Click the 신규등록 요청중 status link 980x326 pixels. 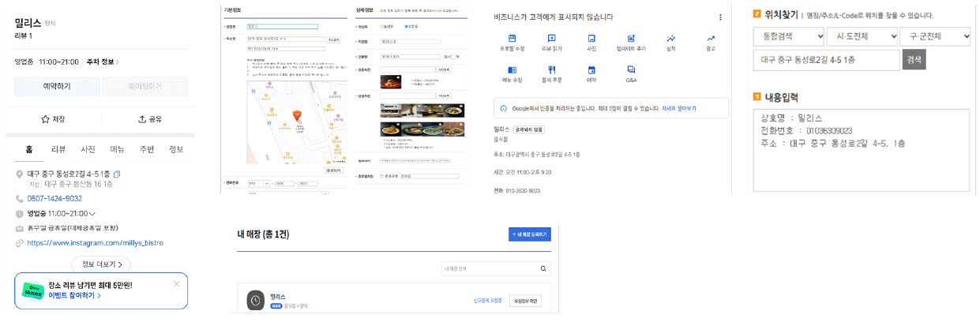pos(487,301)
